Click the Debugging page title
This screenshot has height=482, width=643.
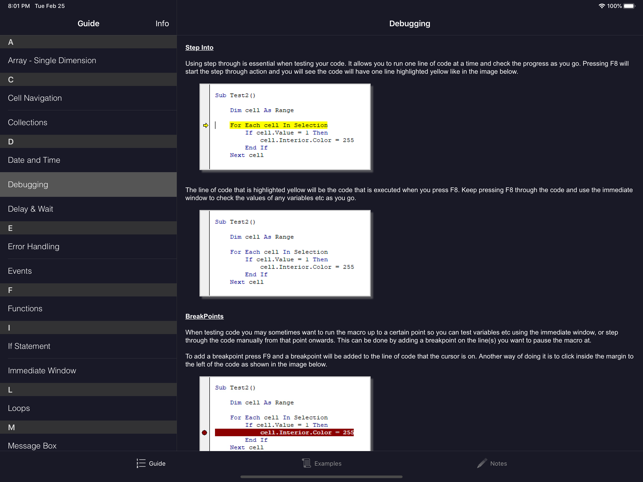410,23
